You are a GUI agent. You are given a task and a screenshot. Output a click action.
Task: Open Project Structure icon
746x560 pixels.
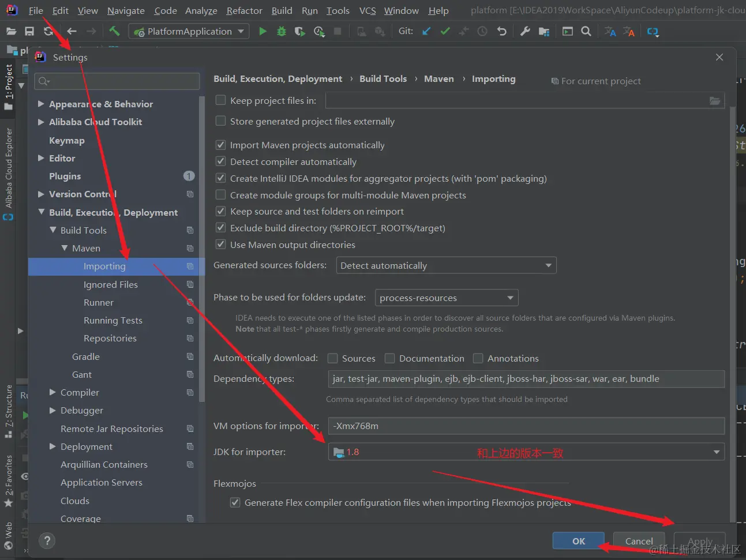click(544, 31)
